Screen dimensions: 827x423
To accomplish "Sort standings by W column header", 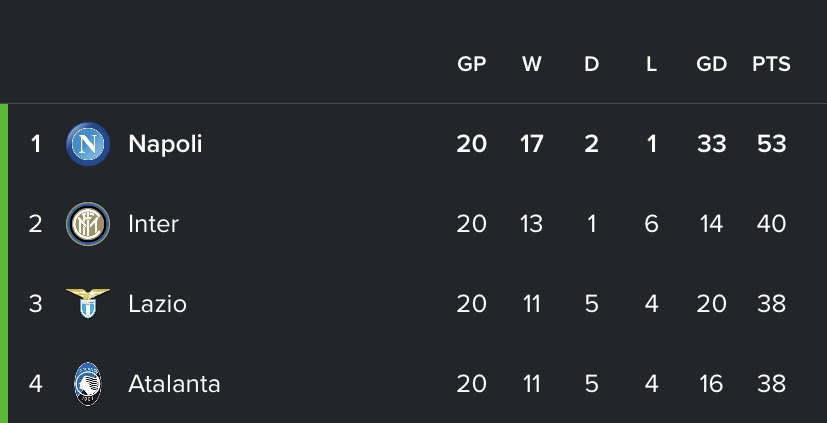I will click(x=531, y=64).
